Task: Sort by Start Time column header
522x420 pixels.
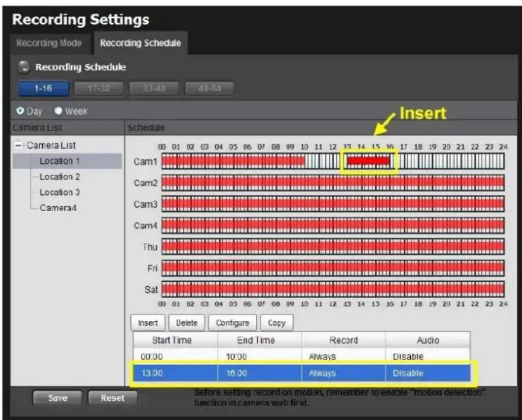Action: [x=175, y=340]
